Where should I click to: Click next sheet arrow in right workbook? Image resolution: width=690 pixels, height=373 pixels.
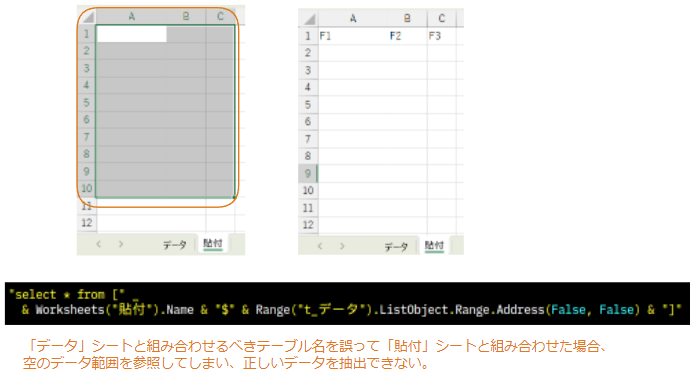point(342,246)
